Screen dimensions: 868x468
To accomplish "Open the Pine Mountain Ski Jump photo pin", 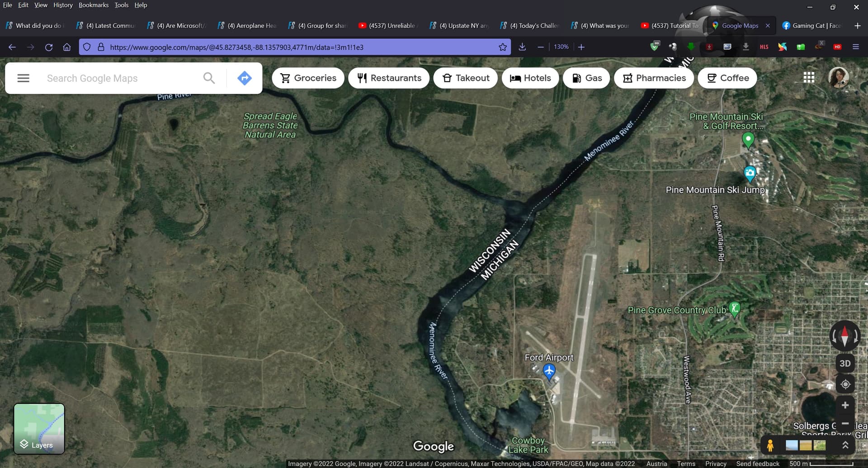I will tap(750, 173).
